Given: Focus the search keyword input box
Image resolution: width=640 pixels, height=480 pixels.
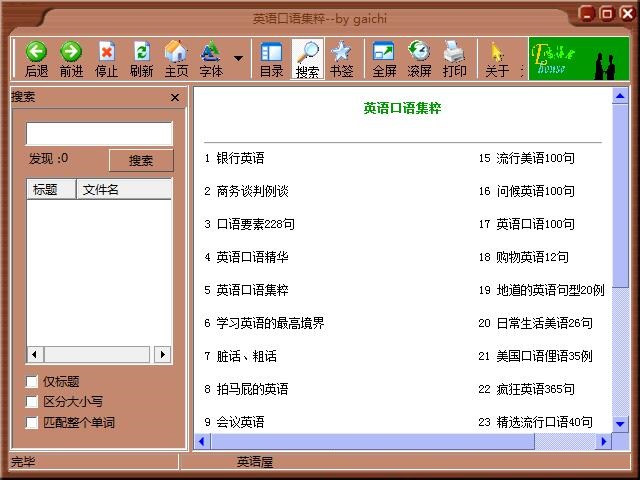Looking at the screenshot, I should [99, 133].
